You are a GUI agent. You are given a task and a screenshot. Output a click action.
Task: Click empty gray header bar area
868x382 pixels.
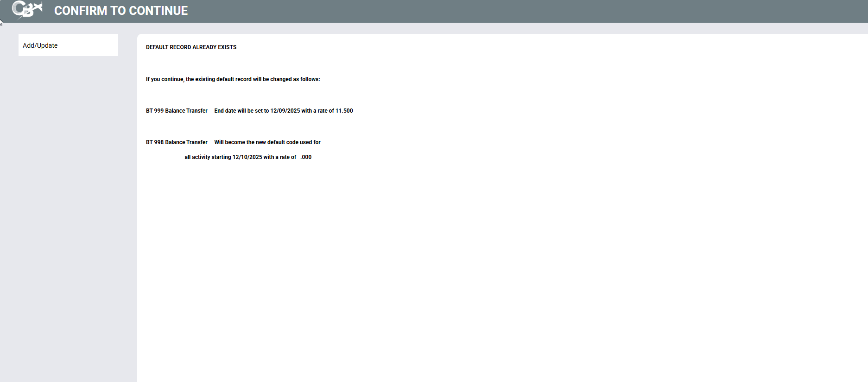click(510, 11)
